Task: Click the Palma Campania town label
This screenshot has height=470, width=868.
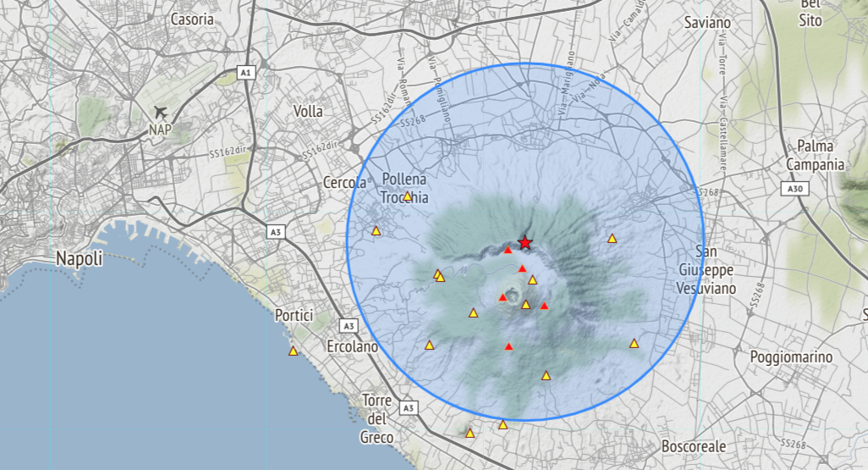Action: (816, 156)
